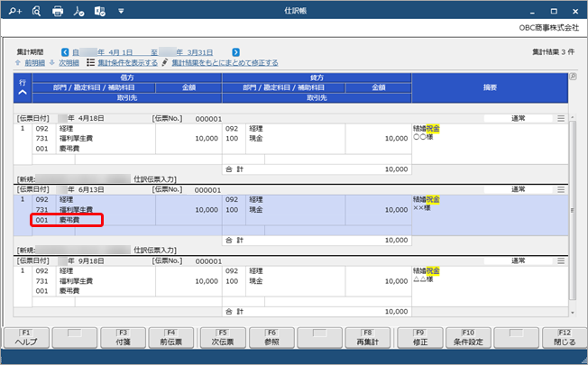Image resolution: width=588 pixels, height=365 pixels.
Task: Click the 次明細 link
Action: (69, 62)
